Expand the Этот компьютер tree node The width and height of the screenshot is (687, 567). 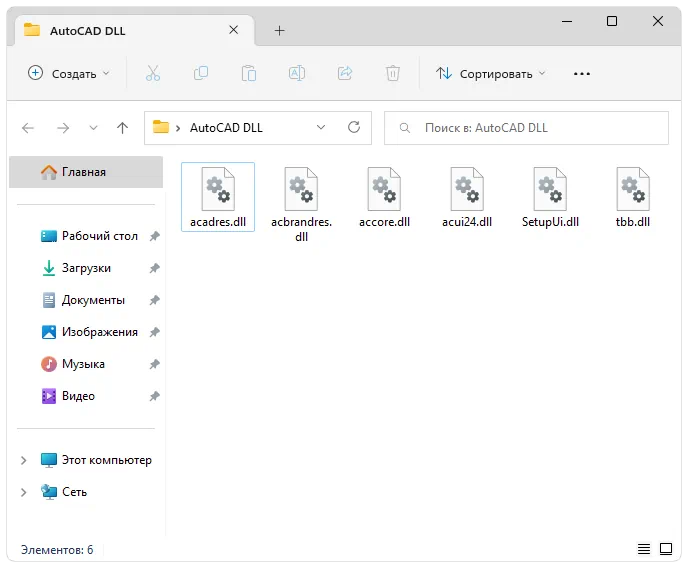point(24,460)
